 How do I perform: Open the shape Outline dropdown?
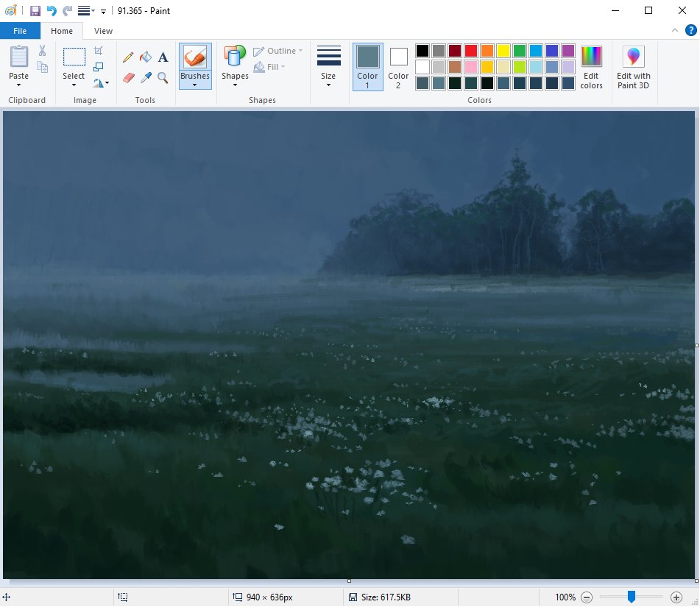coord(278,51)
